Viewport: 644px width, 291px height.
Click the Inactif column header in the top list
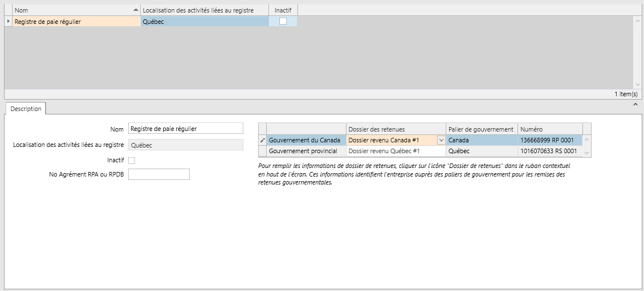pyautogui.click(x=283, y=10)
